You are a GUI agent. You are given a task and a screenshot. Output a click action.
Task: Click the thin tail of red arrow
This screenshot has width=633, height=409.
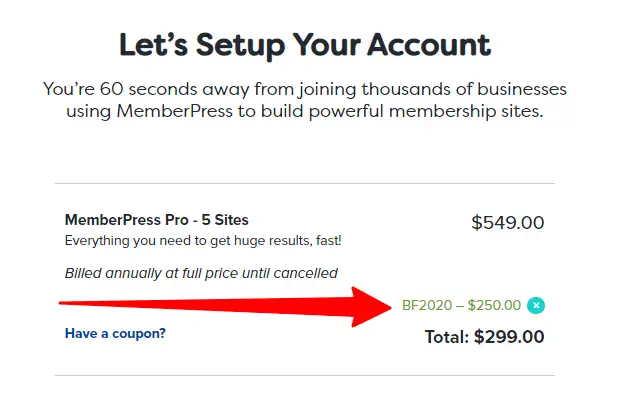121,304
